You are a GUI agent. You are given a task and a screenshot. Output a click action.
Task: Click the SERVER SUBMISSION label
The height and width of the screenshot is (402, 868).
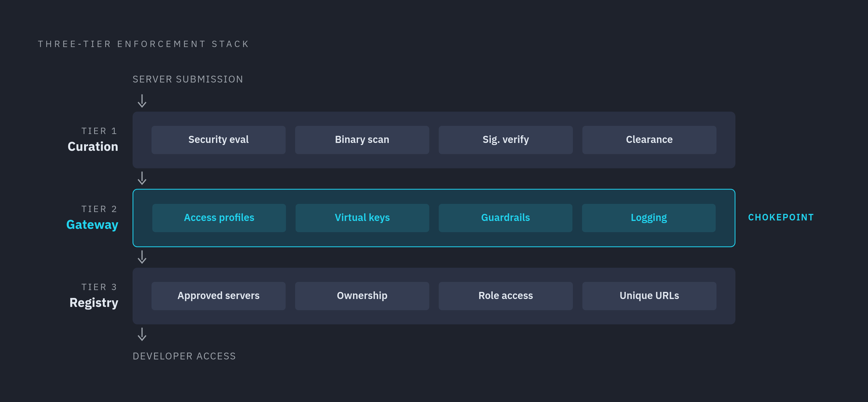[188, 79]
